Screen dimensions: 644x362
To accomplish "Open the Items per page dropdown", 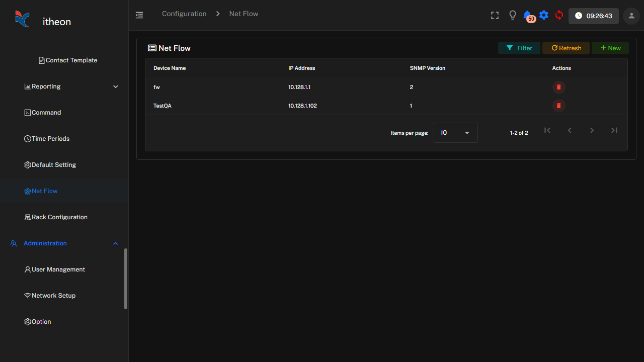I will pos(455,133).
